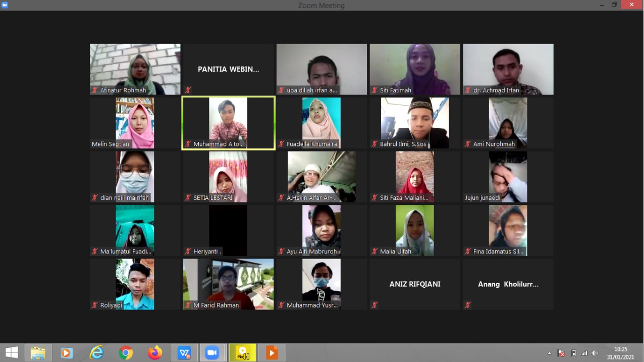The image size is (644, 362).
Task: Open Google Chrome from the taskbar
Action: [x=126, y=353]
